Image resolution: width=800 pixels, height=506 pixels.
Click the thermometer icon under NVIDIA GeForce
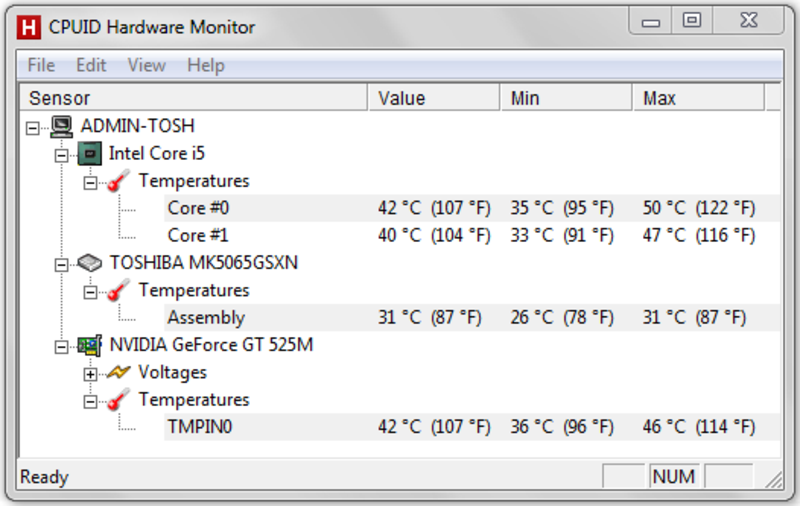118,400
